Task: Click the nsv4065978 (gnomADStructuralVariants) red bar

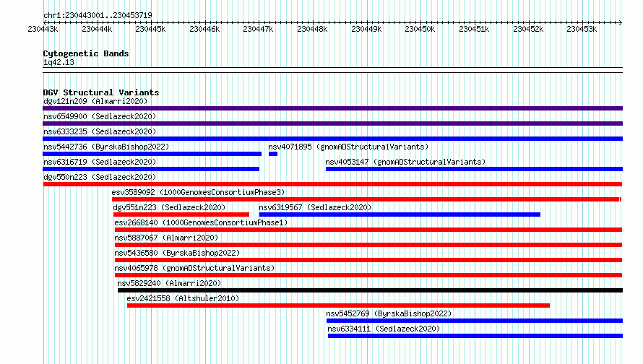Action: 368,275
